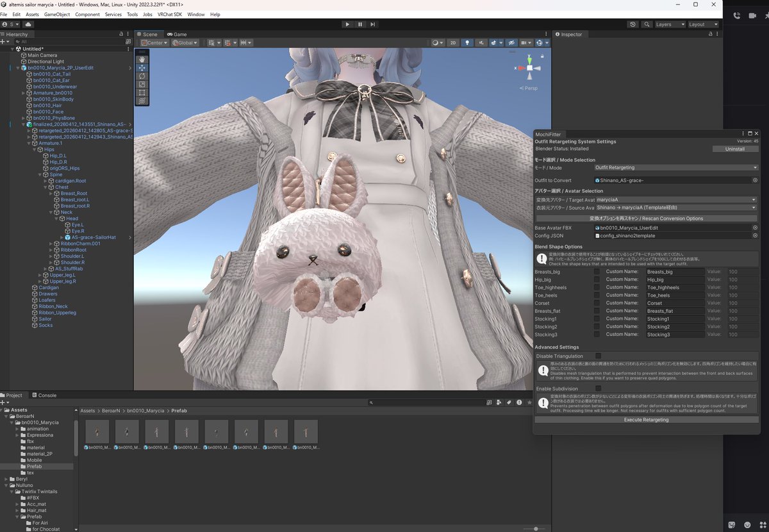This screenshot has width=769, height=532.
Task: Click the favorite star filter in Project
Action: coord(529,403)
